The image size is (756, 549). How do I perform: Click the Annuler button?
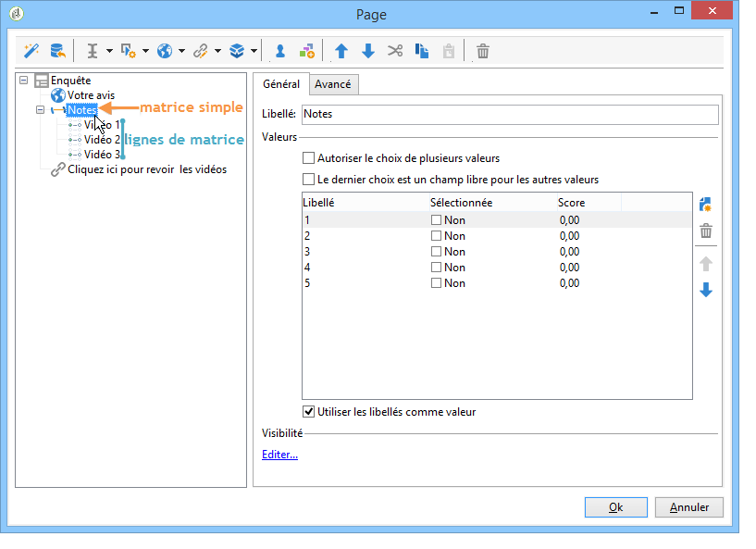coord(689,507)
